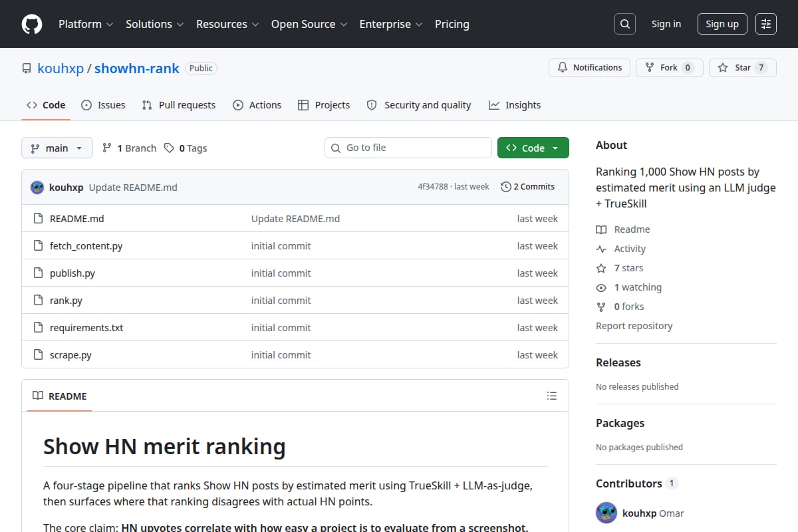This screenshot has width=798, height=532.
Task: Click the Sign up button
Action: pos(722,24)
